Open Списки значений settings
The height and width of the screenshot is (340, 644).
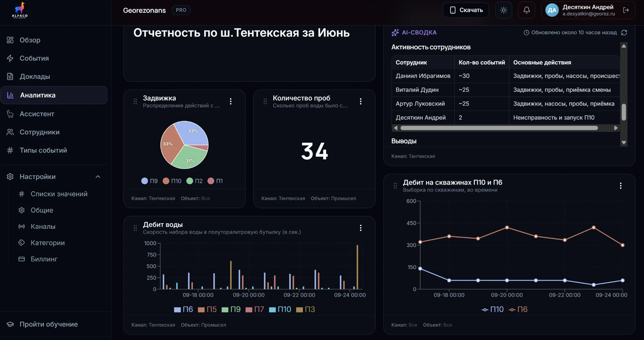[x=59, y=194]
